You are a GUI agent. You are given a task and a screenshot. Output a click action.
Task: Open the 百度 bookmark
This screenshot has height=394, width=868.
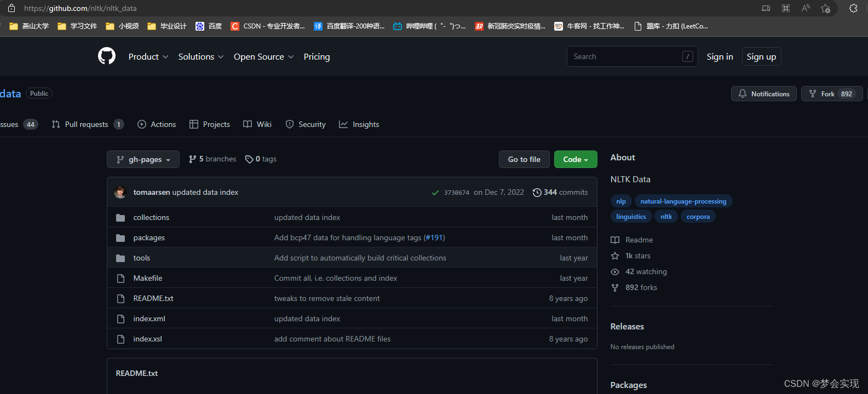coord(209,26)
